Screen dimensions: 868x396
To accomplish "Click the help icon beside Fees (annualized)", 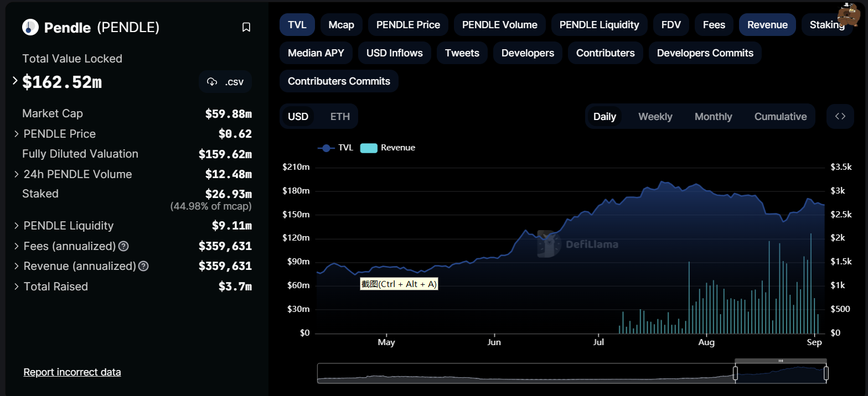I will [124, 246].
